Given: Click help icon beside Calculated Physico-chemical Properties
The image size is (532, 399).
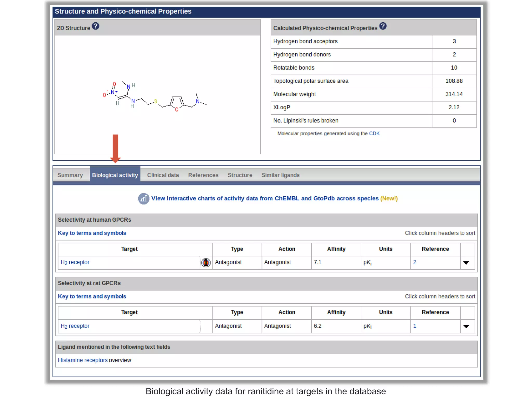Looking at the screenshot, I should pyautogui.click(x=383, y=26).
